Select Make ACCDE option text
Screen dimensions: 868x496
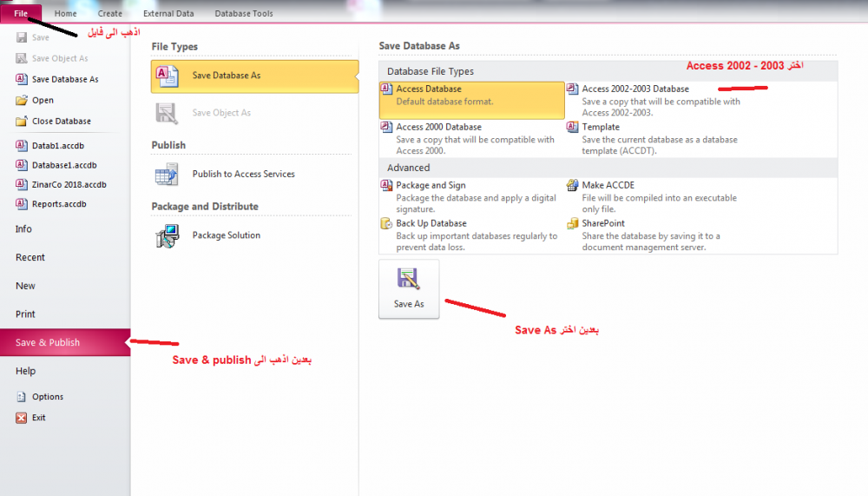click(x=608, y=185)
